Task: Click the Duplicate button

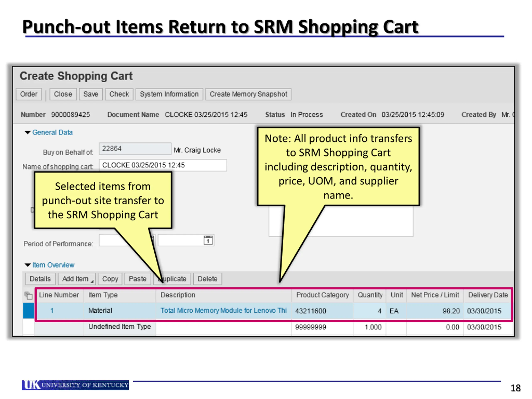Action: tap(172, 279)
